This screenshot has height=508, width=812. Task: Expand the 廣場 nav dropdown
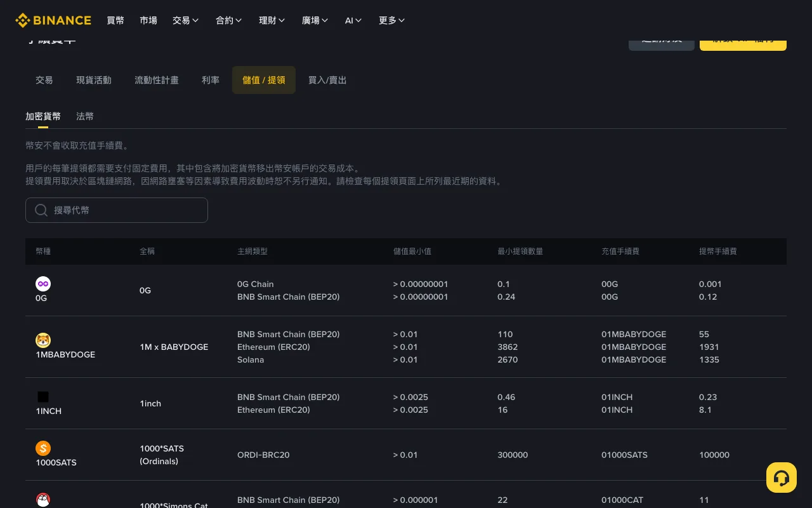(x=315, y=20)
